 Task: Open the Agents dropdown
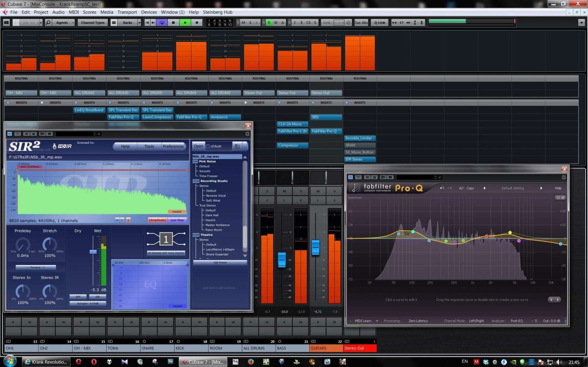62,23
